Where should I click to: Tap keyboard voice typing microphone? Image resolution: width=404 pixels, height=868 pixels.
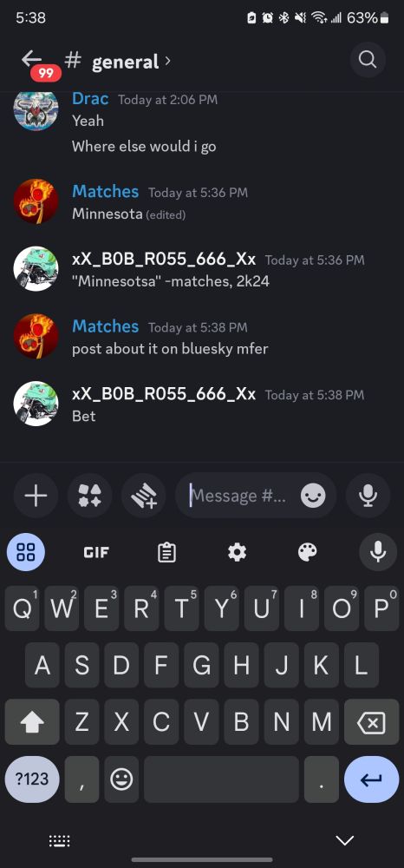point(378,552)
